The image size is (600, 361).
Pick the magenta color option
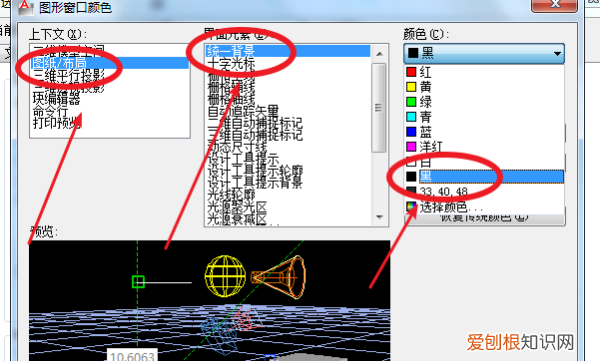tap(484, 147)
